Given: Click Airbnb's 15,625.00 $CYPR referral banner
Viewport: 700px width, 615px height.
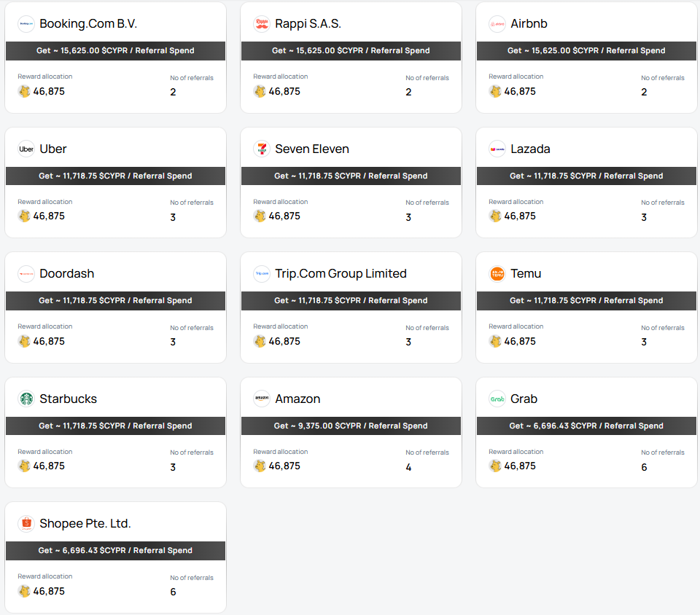Looking at the screenshot, I should (586, 51).
